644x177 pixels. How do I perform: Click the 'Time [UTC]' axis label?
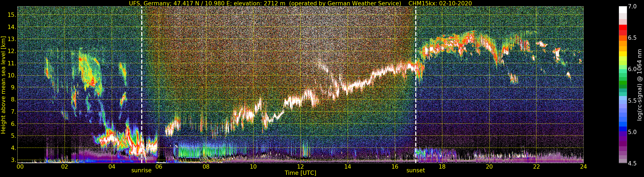(x=300, y=173)
